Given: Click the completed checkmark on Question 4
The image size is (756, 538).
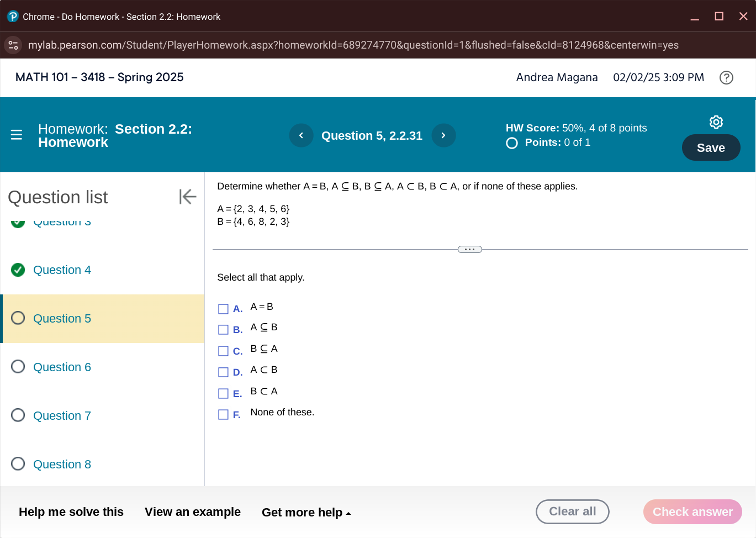Looking at the screenshot, I should (18, 270).
